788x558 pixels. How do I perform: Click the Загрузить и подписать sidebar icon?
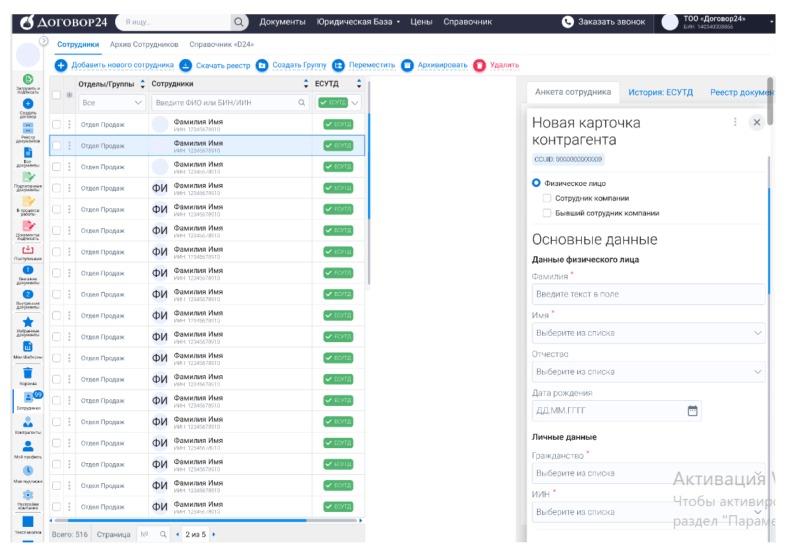coord(28,80)
